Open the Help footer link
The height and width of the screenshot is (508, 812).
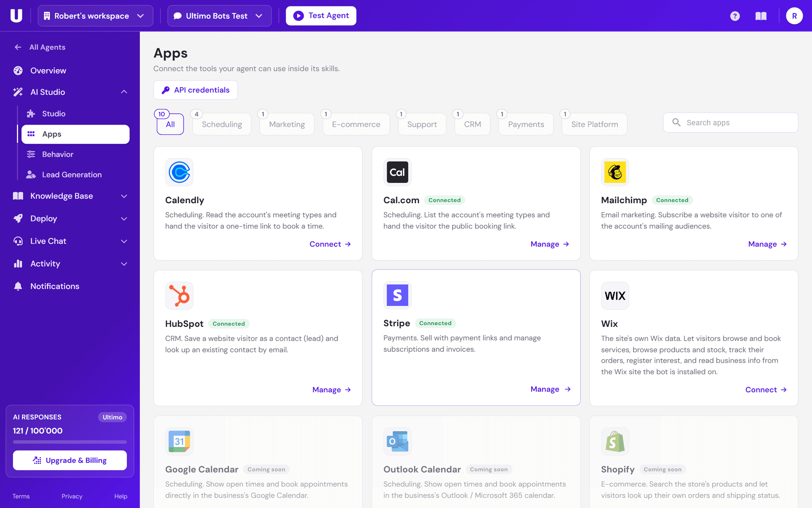coord(121,496)
